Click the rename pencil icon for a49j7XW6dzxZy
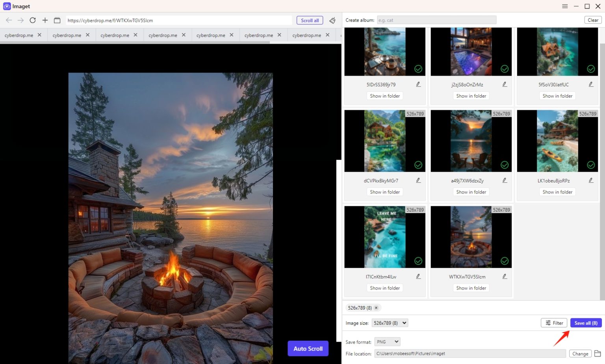Image resolution: width=605 pixels, height=364 pixels. [505, 180]
